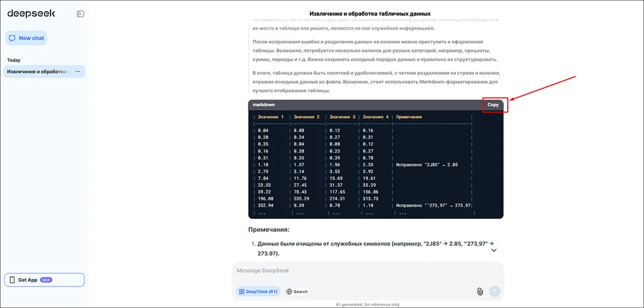
Task: Collapse the sidebar with the toggle icon
Action: 80,14
